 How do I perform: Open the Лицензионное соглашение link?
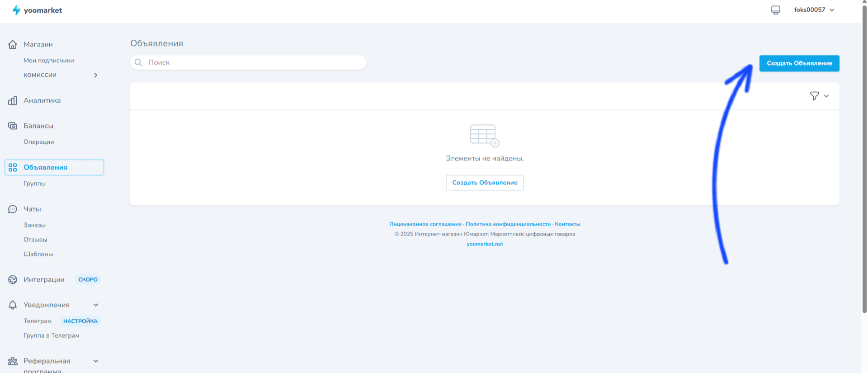click(x=425, y=224)
